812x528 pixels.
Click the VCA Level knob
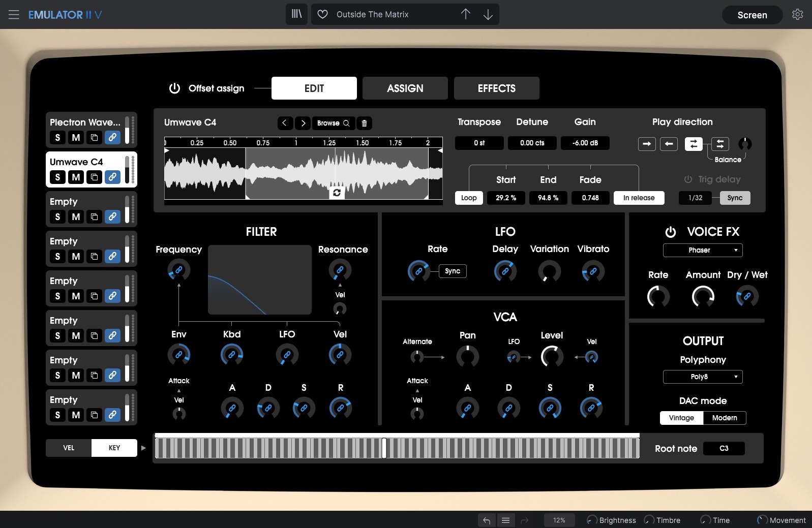552,357
